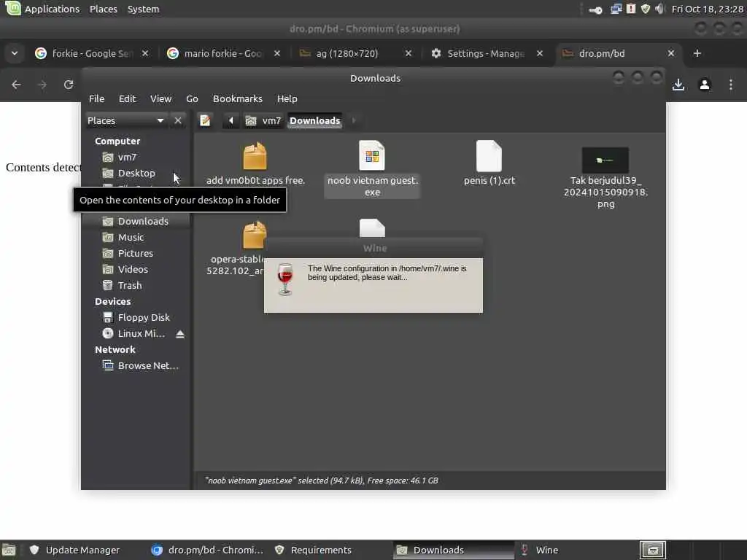This screenshot has height=560, width=747.
Task: Open the View menu
Action: pyautogui.click(x=161, y=98)
